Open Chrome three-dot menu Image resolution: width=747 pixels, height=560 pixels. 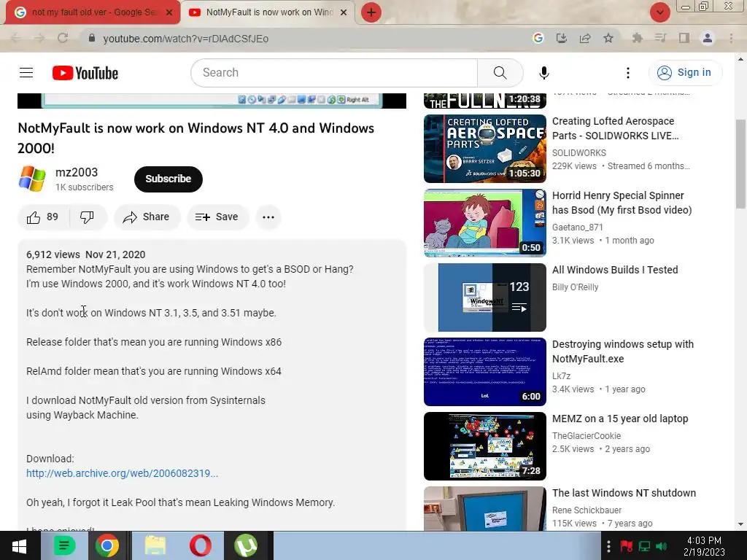pyautogui.click(x=731, y=38)
